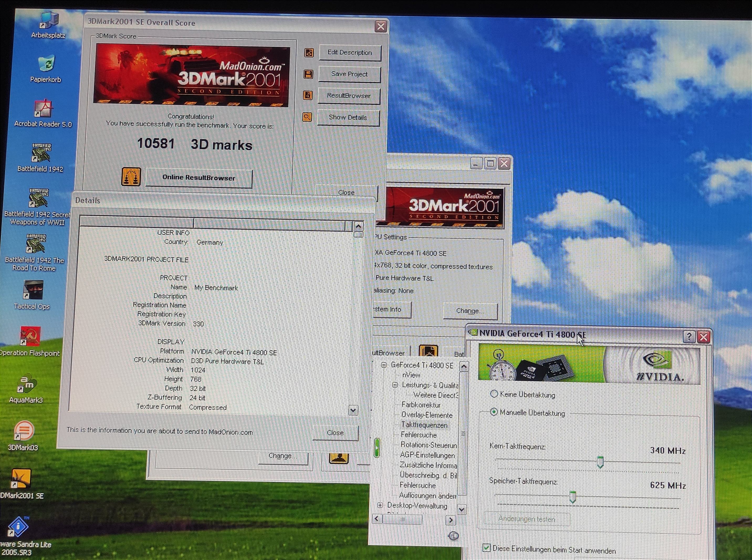The image size is (752, 560).
Task: Open the Papierkorb recycle bin icon
Action: point(46,69)
